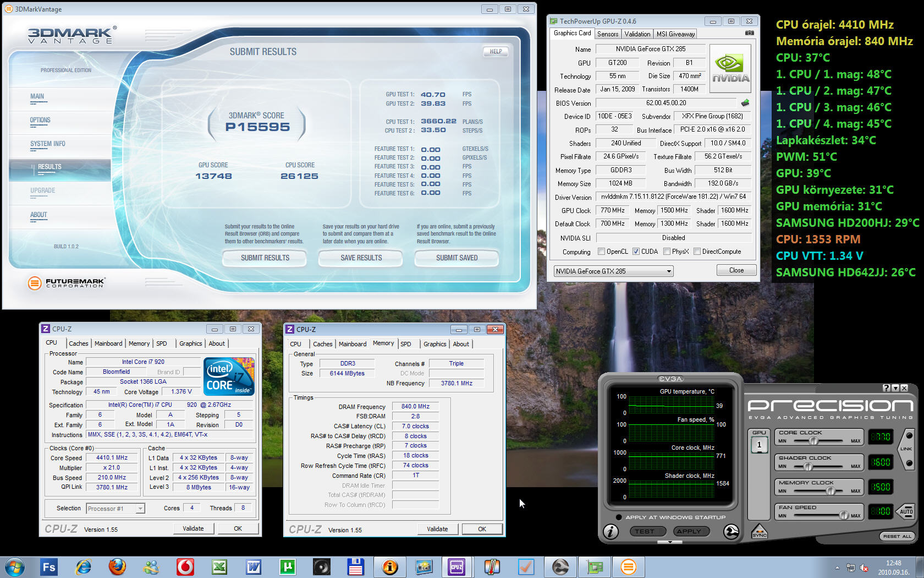Click the down arrow menu in EVGA Precision

[x=895, y=388]
